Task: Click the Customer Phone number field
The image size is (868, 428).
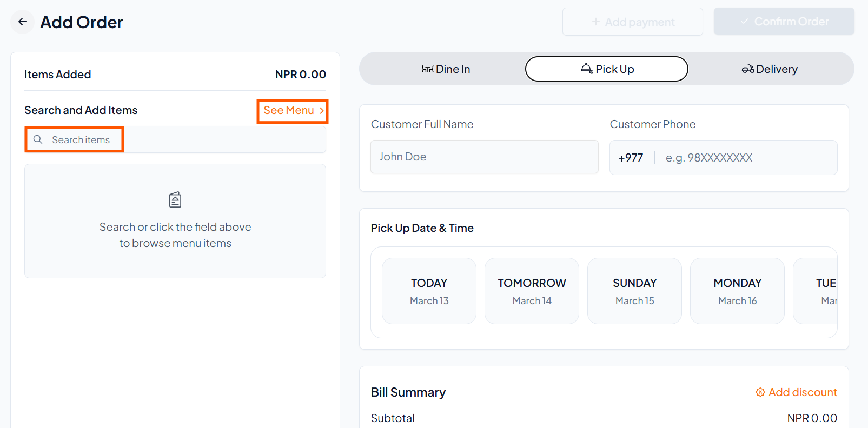Action: pyautogui.click(x=746, y=158)
